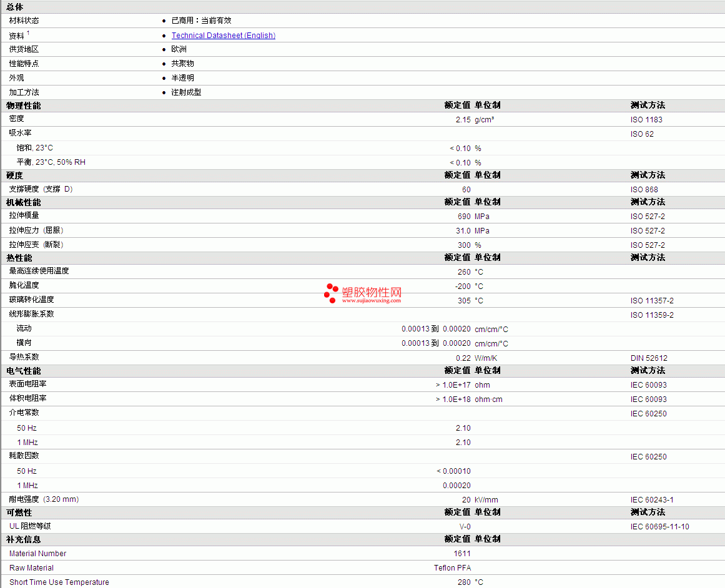
Task: Click the ISO 868 test method
Action: (x=644, y=190)
